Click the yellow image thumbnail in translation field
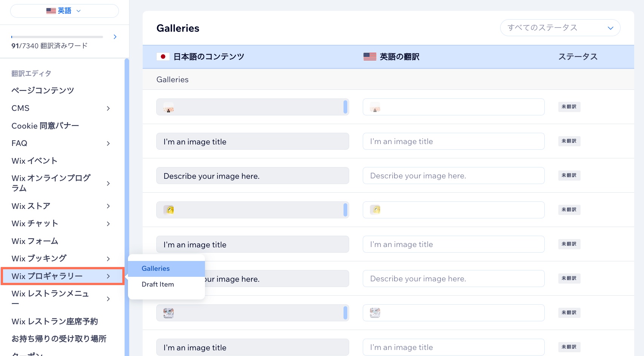 click(x=375, y=210)
